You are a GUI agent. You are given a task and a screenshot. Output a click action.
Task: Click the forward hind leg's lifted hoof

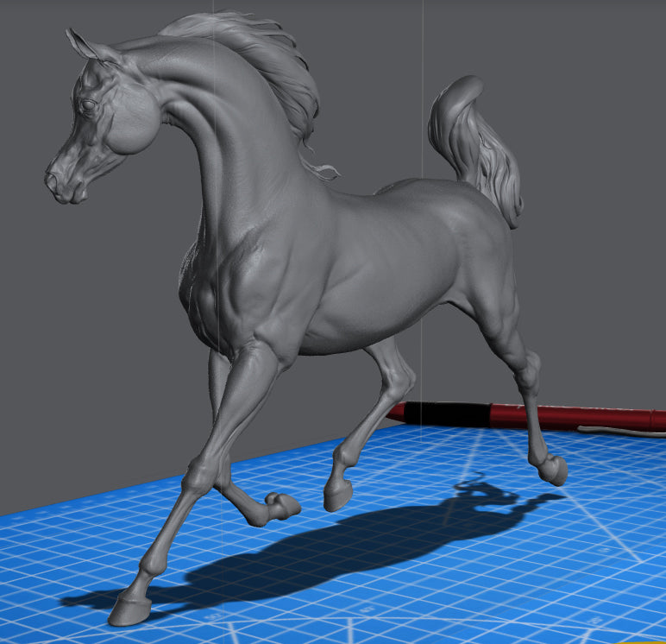[x=337, y=496]
